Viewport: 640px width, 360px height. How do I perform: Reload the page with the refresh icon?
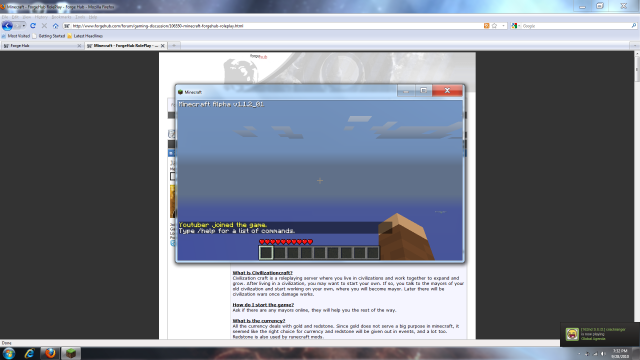pyautogui.click(x=33, y=26)
